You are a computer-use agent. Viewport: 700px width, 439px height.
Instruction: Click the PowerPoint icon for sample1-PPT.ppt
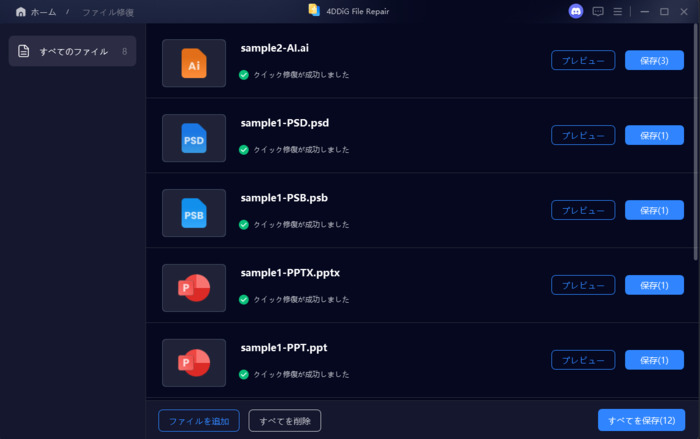(x=194, y=363)
